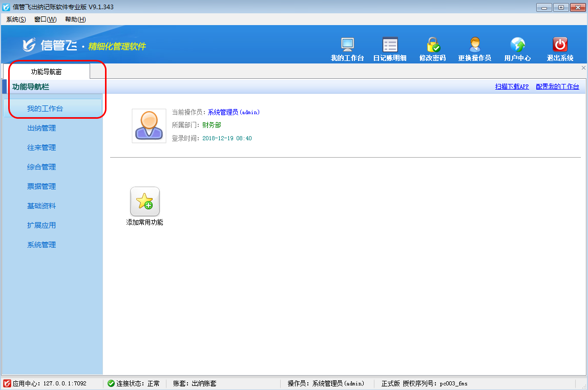Image resolution: width=588 pixels, height=390 pixels.
Task: Click the red 退出系统 power icon
Action: [x=560, y=45]
